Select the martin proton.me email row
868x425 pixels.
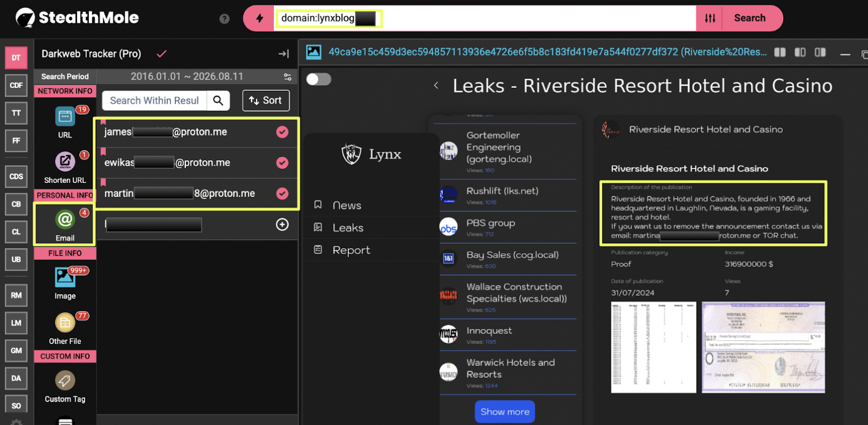[197, 193]
